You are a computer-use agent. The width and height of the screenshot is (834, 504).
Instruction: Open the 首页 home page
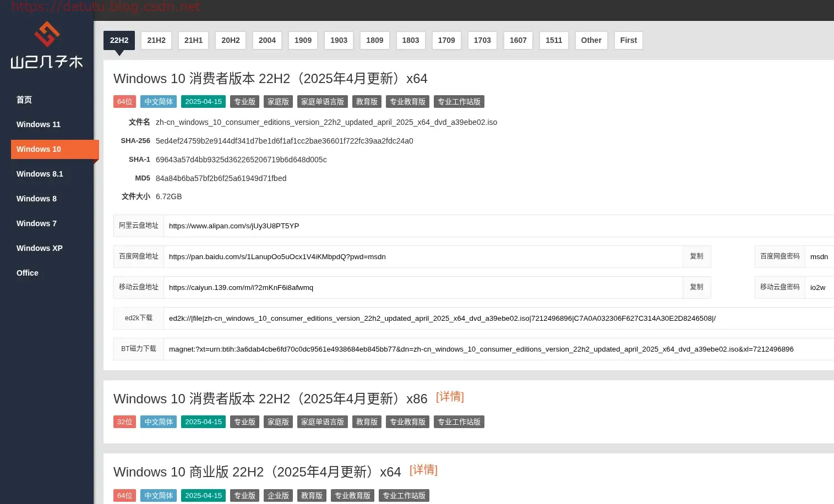point(24,100)
